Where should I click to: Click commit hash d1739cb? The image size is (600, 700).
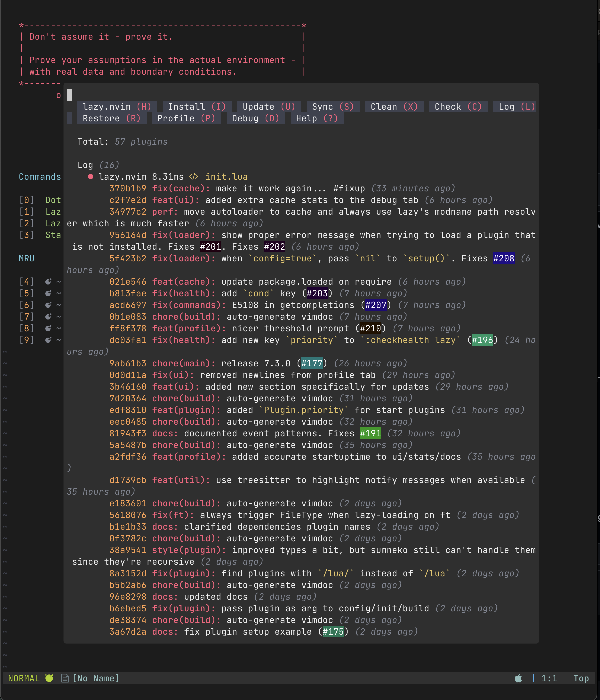128,480
